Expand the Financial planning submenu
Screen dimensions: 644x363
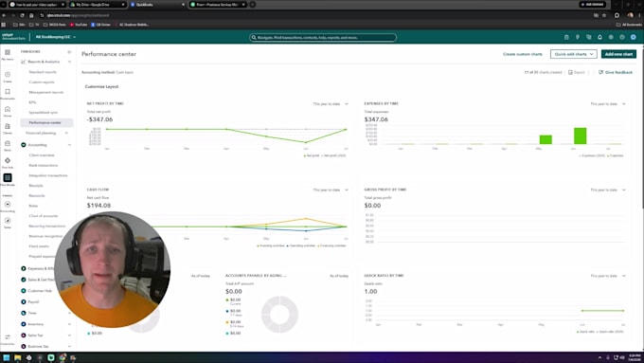click(x=66, y=134)
